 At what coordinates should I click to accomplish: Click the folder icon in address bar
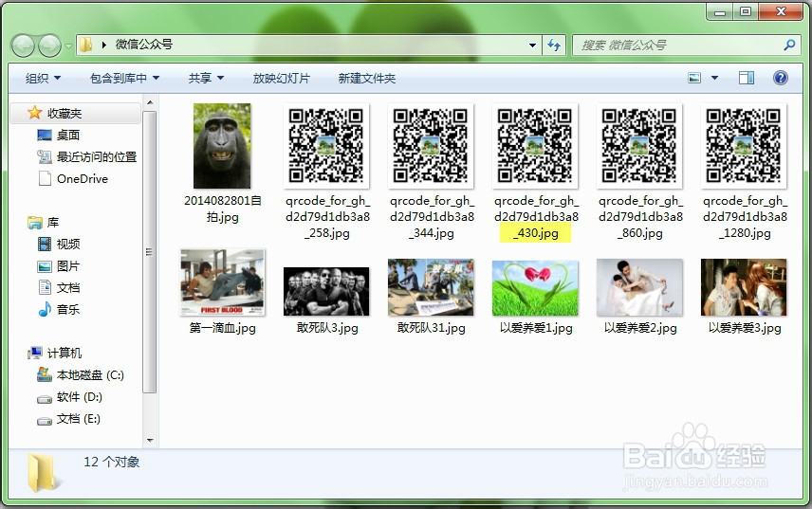click(86, 45)
